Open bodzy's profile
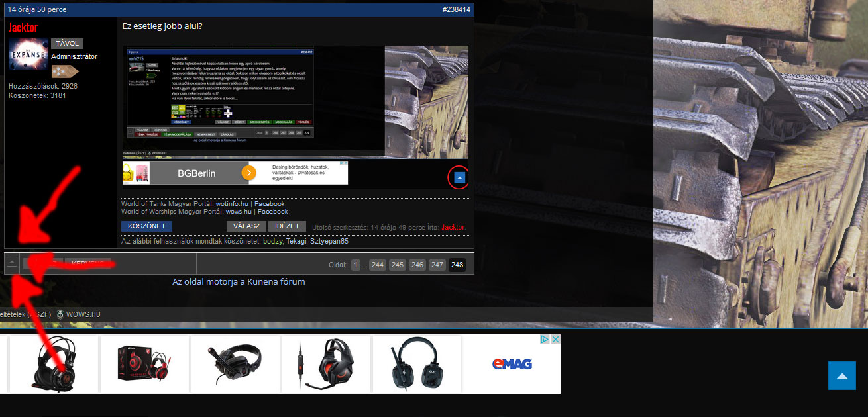Screen dimensions: 868x417 272,241
